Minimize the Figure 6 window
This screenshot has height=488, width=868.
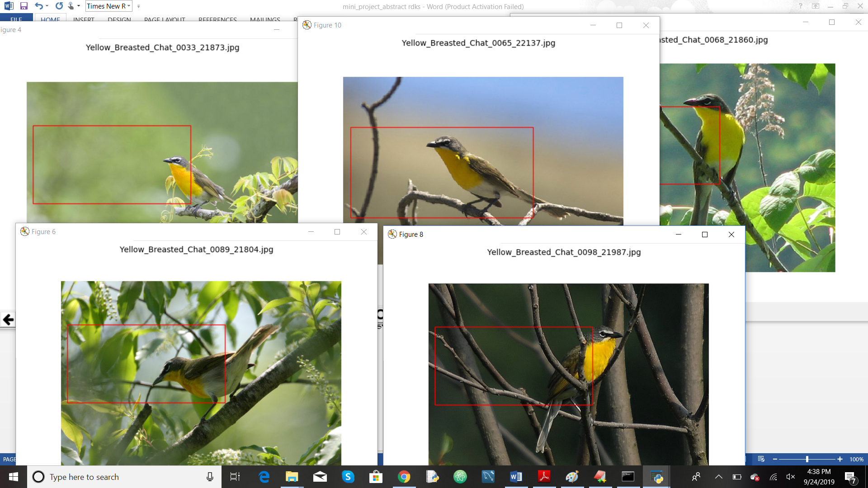(x=311, y=232)
